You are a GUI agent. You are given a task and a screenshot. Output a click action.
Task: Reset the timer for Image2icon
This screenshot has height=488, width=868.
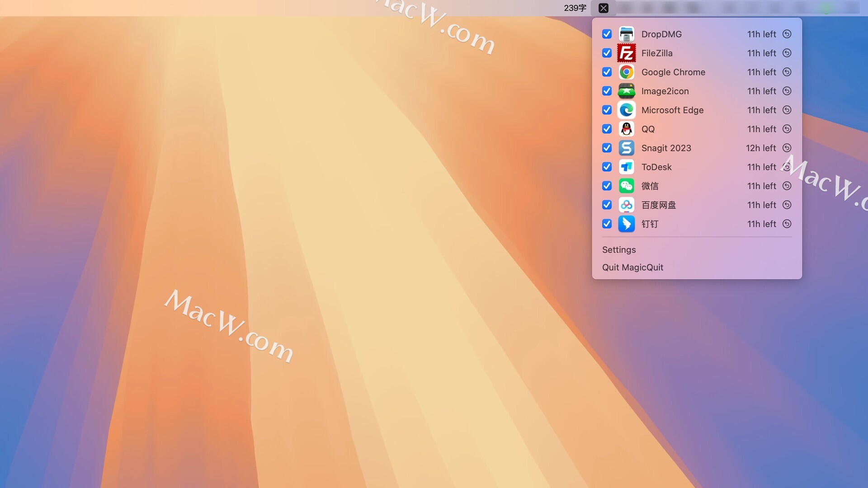tap(787, 91)
